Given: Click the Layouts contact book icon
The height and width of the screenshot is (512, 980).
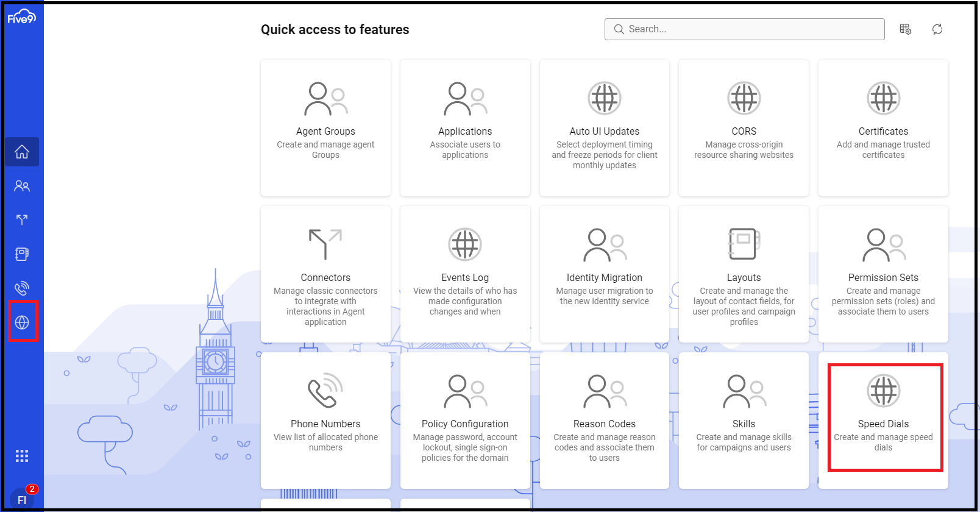Looking at the screenshot, I should click(x=744, y=244).
